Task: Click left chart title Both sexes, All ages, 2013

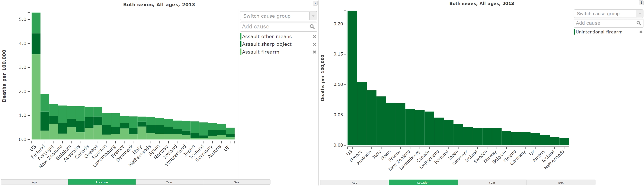Action: 159,4
